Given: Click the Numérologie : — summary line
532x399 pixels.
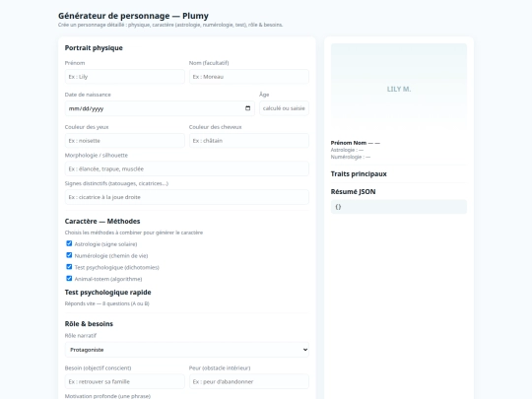Looking at the screenshot, I should pyautogui.click(x=351, y=157).
